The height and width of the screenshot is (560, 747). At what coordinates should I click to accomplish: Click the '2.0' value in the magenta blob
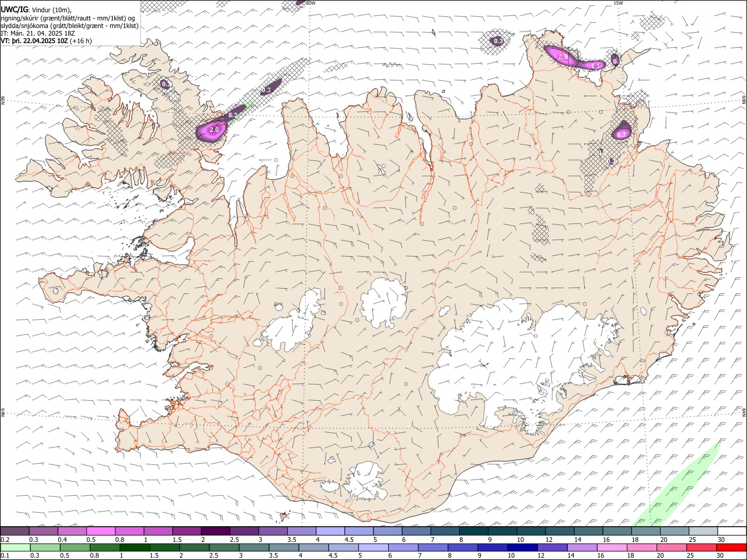pos(214,129)
